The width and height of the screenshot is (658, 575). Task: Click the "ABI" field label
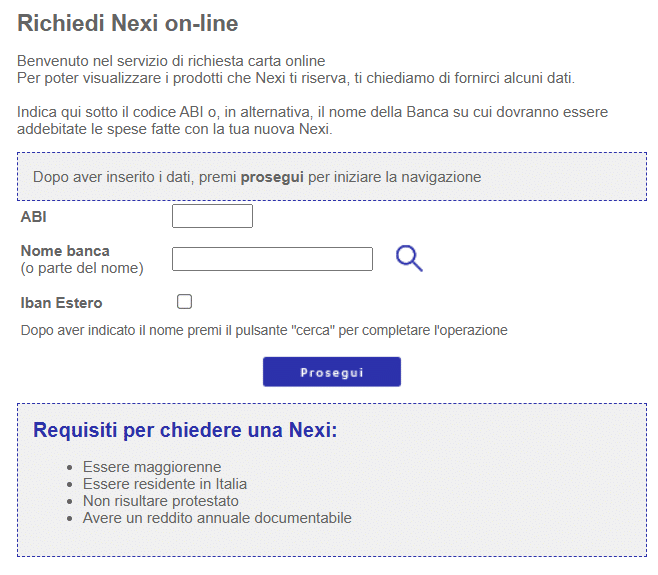[x=33, y=216]
